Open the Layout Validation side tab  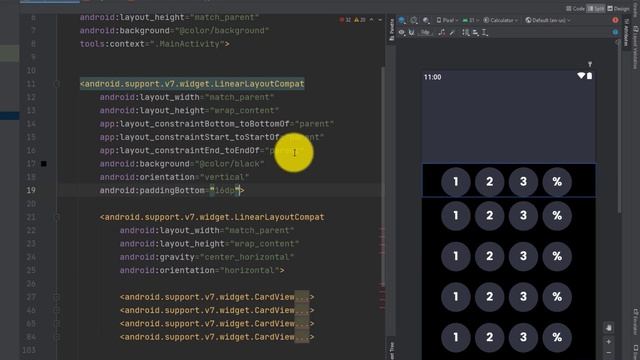coord(636,47)
